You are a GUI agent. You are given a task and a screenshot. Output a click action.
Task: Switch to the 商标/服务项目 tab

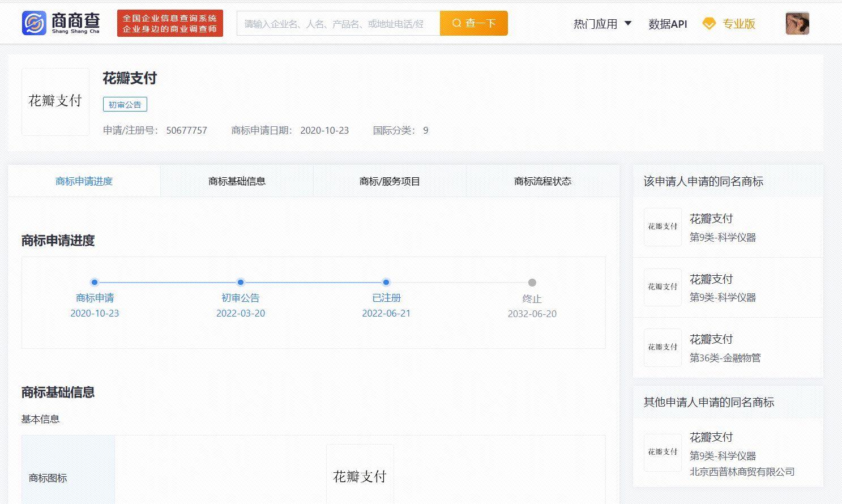390,181
